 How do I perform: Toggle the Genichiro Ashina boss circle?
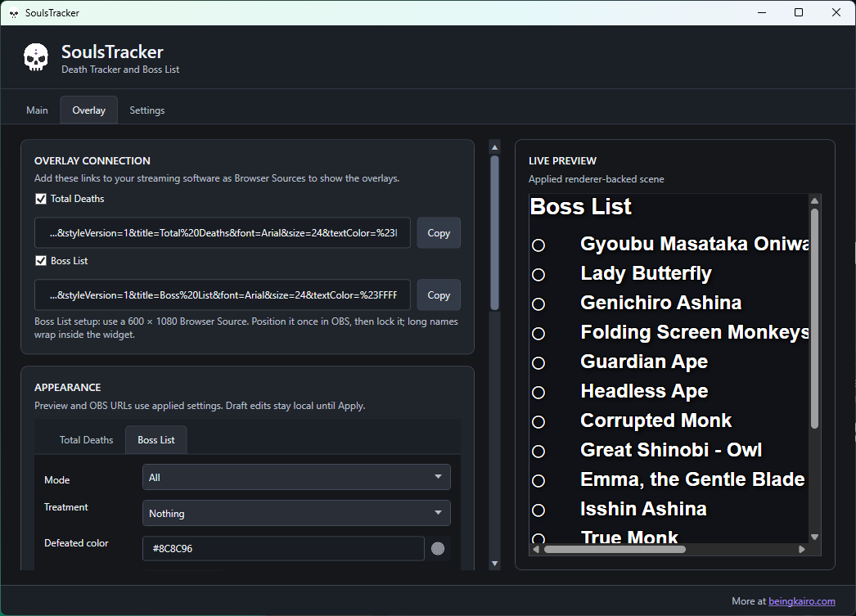click(x=538, y=304)
